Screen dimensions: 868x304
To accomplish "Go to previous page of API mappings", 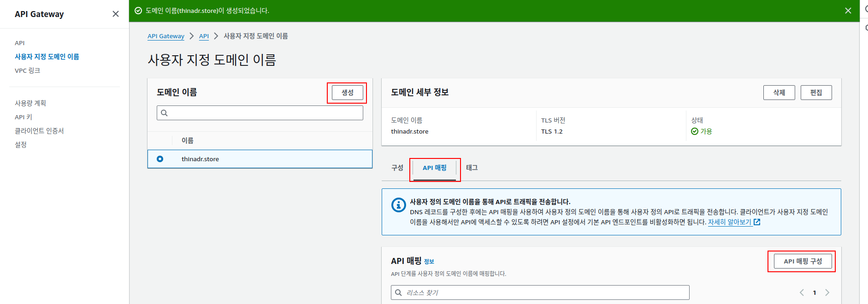I will click(x=802, y=292).
